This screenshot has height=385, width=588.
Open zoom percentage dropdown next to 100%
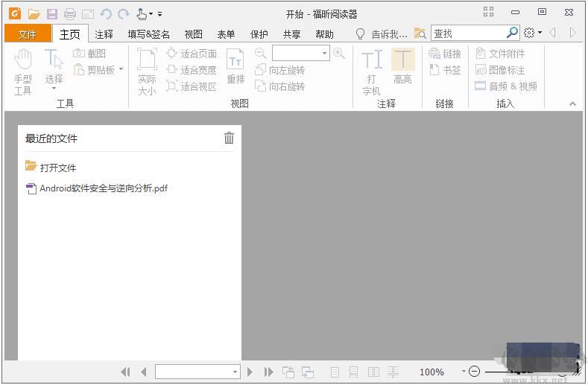point(464,371)
